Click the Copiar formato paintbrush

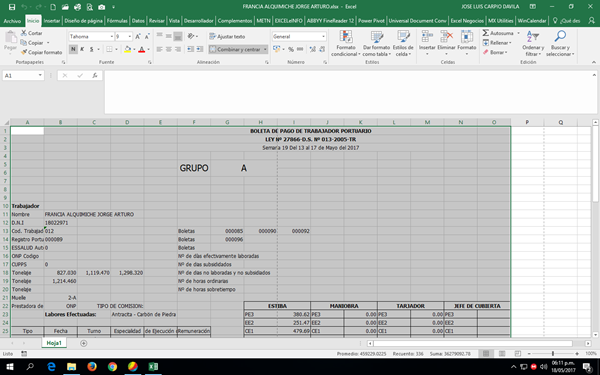(x=24, y=52)
